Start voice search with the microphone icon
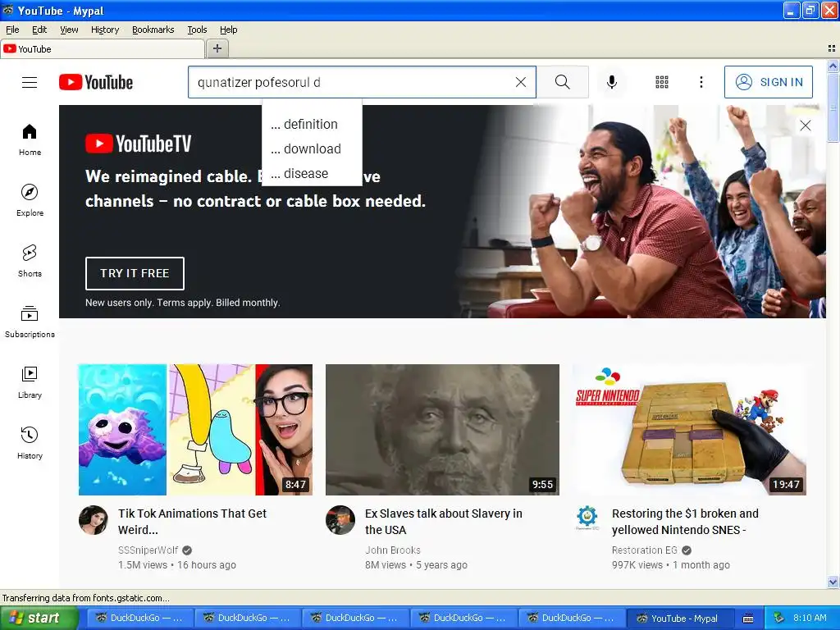 tap(612, 82)
